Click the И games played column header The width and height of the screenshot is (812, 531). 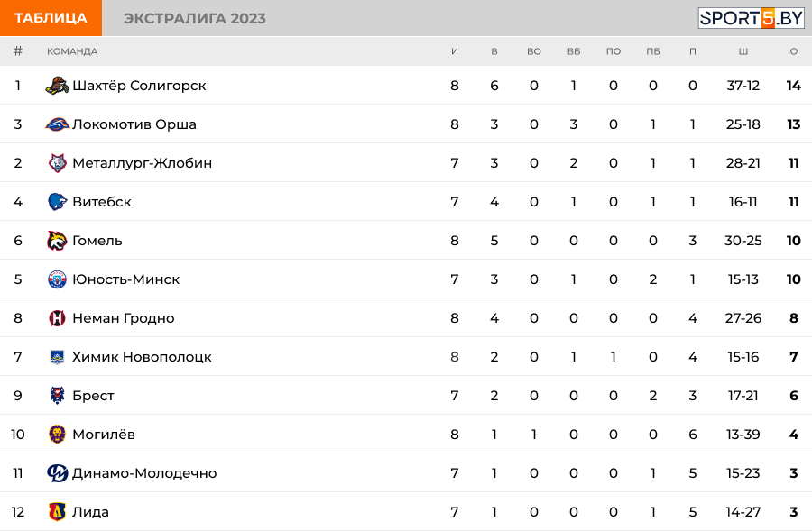point(455,51)
